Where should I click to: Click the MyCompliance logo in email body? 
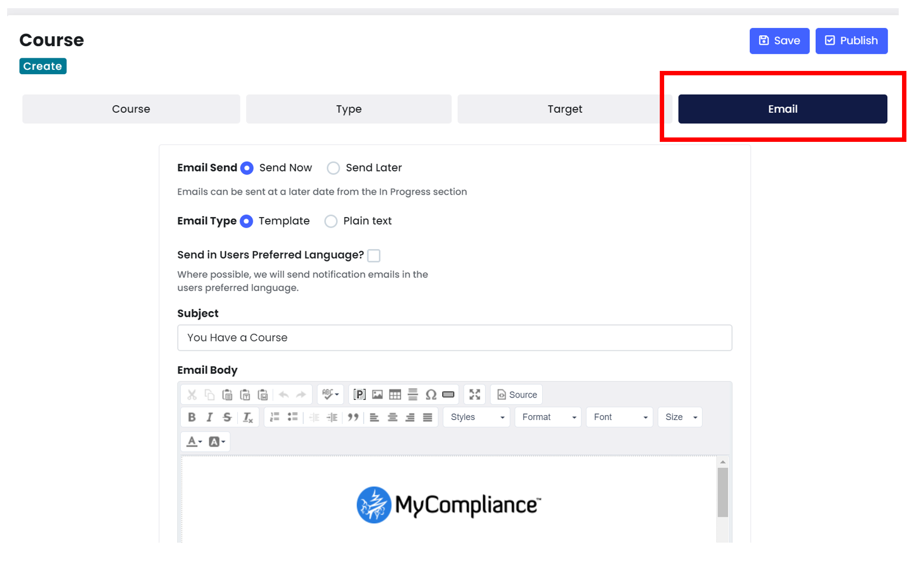pos(449,505)
